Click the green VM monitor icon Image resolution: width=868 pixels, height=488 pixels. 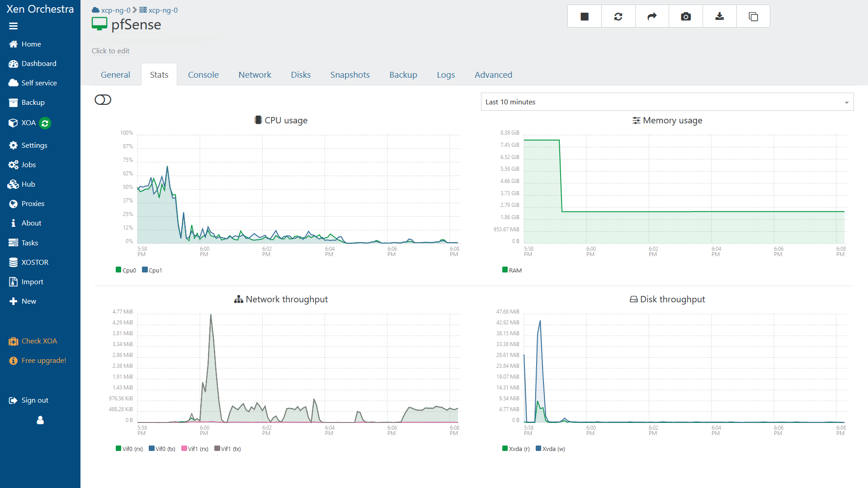(99, 24)
